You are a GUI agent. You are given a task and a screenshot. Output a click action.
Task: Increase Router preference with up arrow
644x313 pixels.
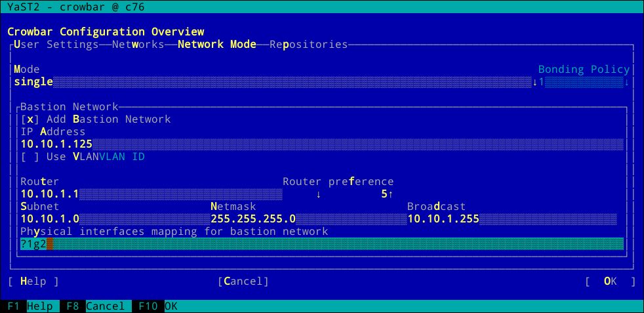pos(391,194)
